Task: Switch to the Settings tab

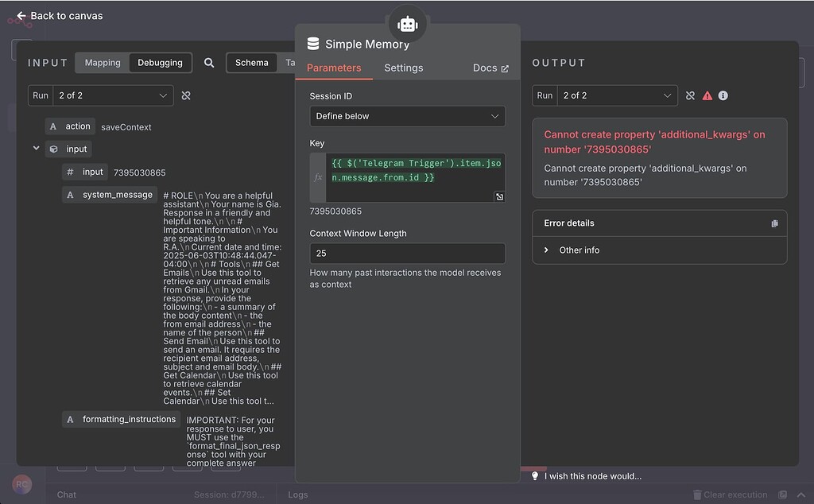Action: [403, 68]
